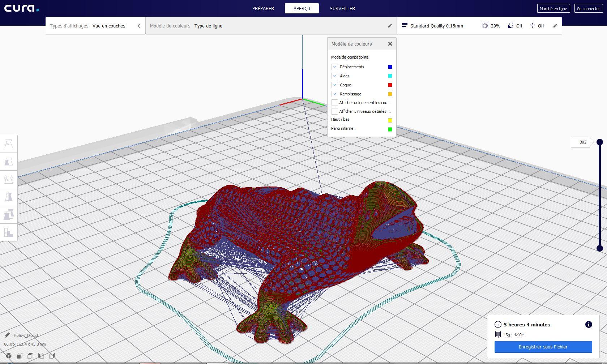Click the Cura logo
This screenshot has width=607, height=364.
coord(22,8)
